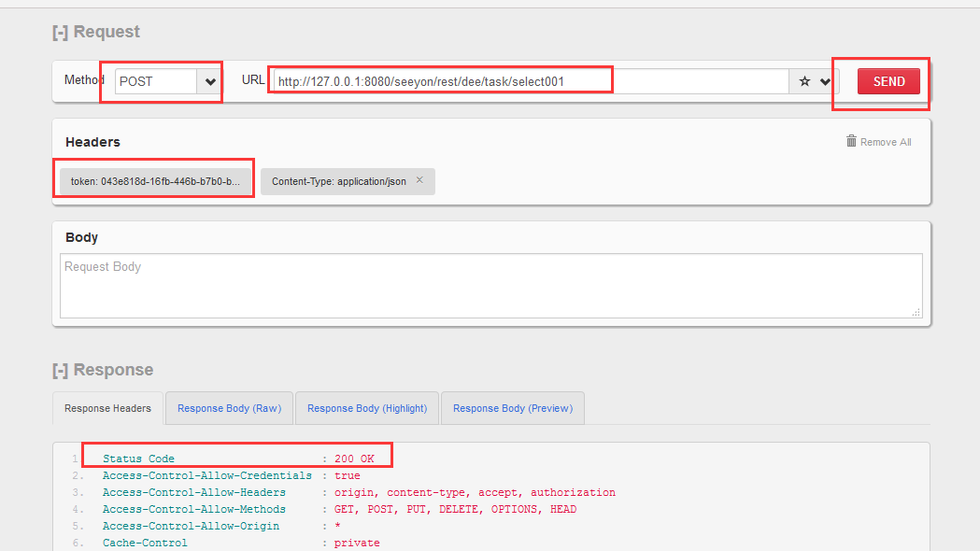Click the request URL input field
This screenshot has width=980, height=551.
(531, 81)
